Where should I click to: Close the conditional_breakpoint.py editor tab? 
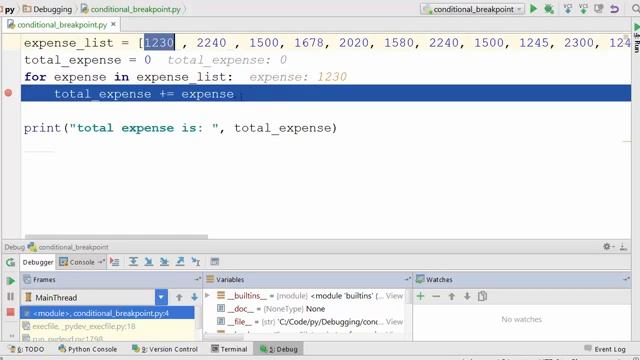point(113,24)
